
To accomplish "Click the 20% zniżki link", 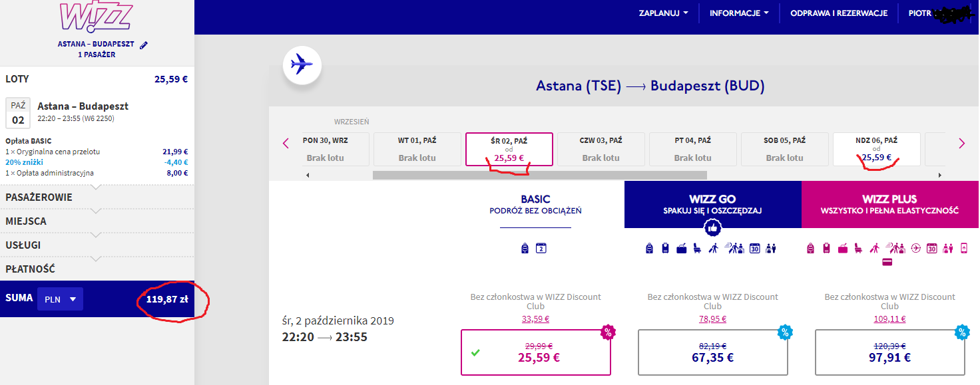I will point(25,162).
